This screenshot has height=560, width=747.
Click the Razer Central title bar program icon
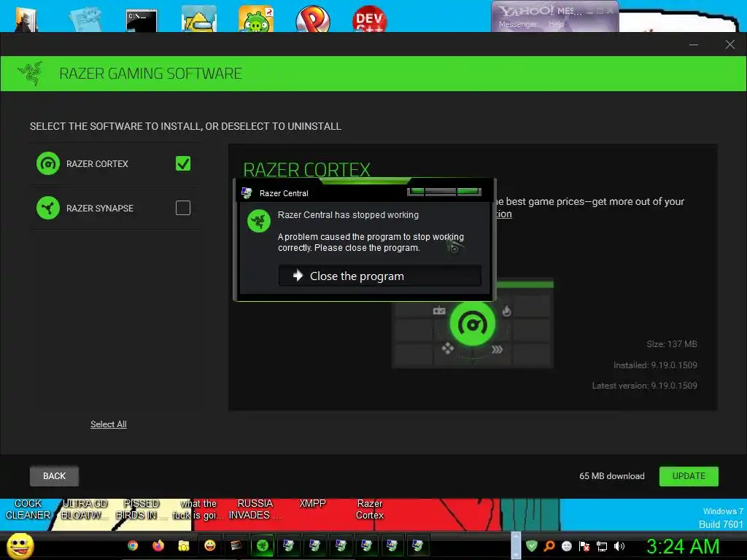pyautogui.click(x=247, y=192)
